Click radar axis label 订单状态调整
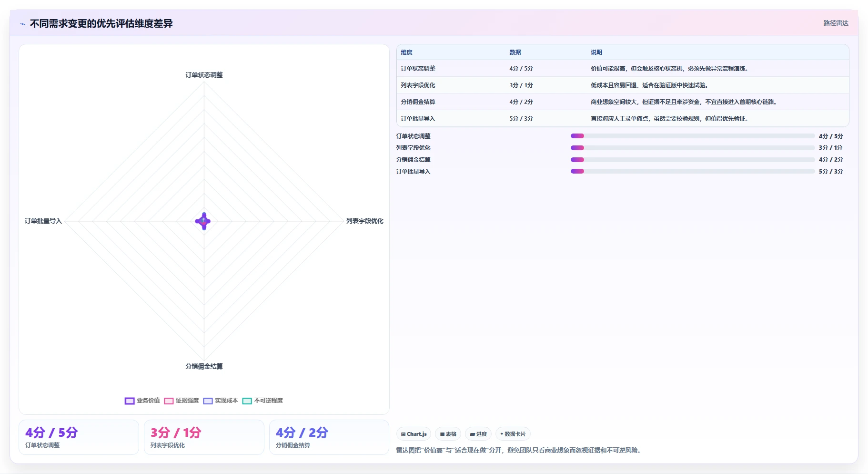 pos(204,75)
